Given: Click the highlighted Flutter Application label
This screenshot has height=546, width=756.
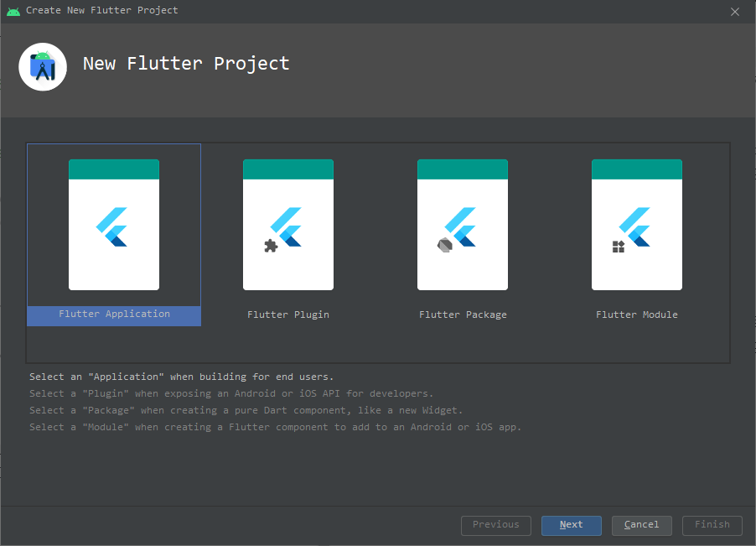Looking at the screenshot, I should pyautogui.click(x=113, y=314).
